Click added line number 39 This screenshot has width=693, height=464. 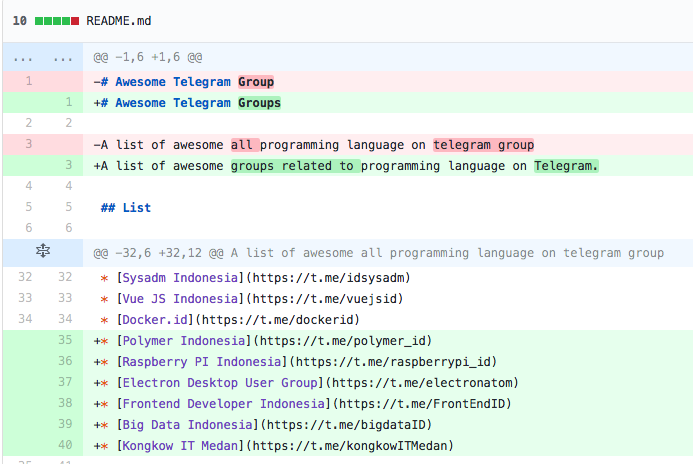pos(65,424)
